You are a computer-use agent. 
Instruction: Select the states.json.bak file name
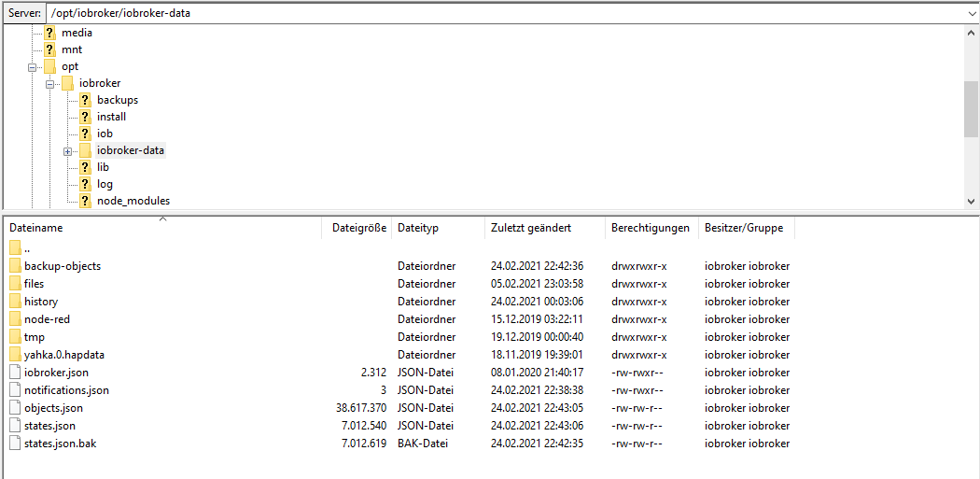point(61,444)
